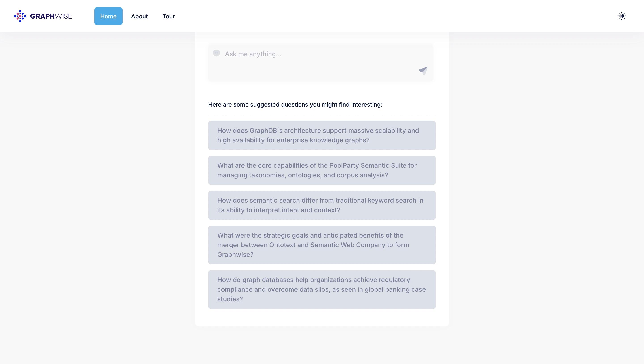Screen dimensions: 644x364
Task: Click the chat bubble icon in prompt box
Action: (216, 53)
